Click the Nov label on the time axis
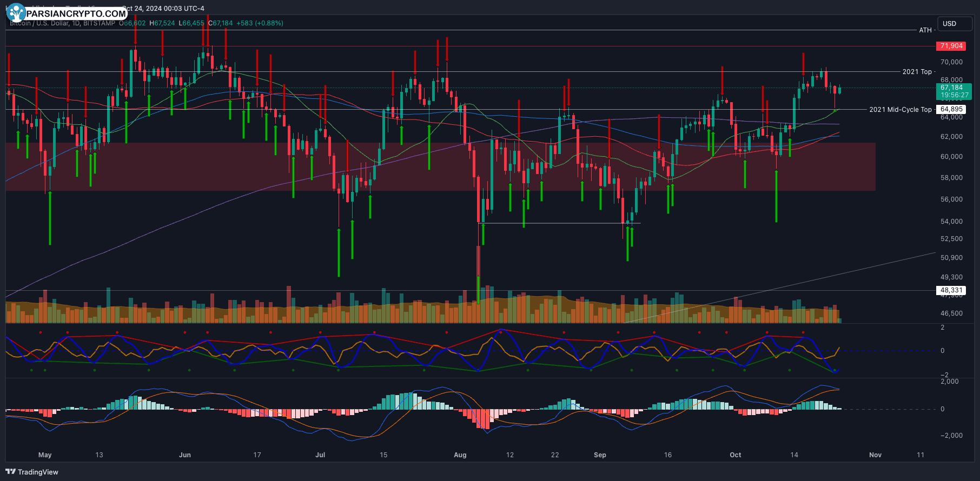Image resolution: width=980 pixels, height=481 pixels. [x=875, y=455]
